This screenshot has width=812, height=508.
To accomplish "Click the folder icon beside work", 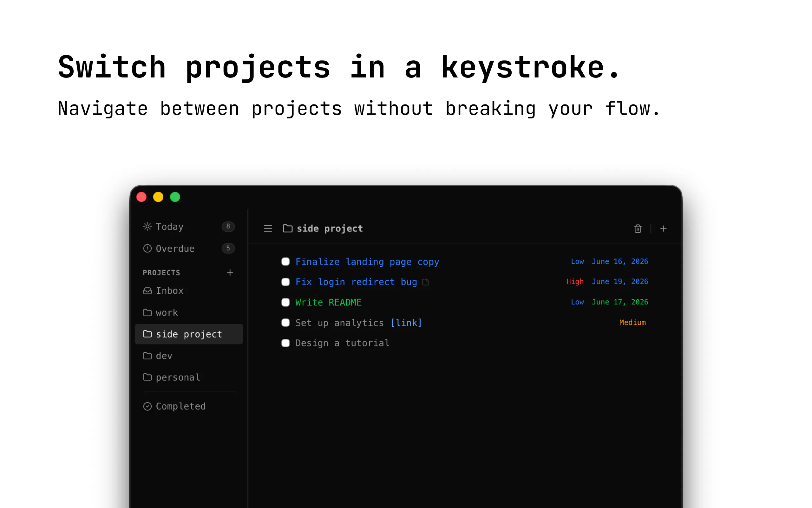I will pyautogui.click(x=147, y=312).
